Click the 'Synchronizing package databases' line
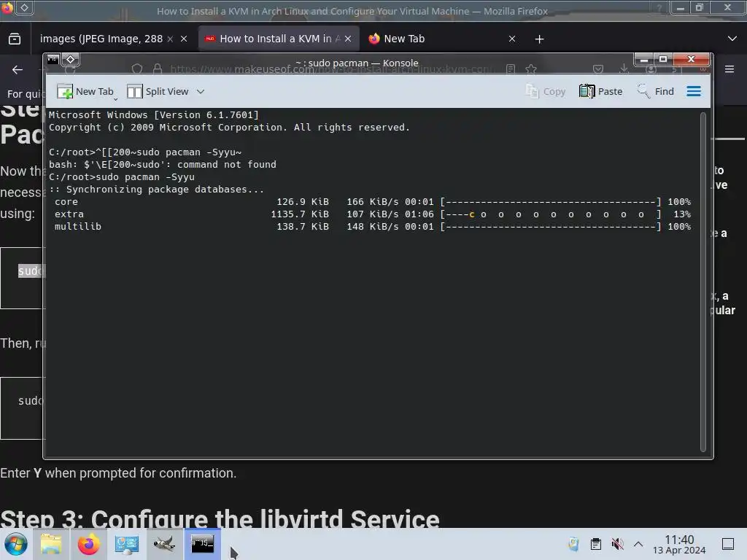The width and height of the screenshot is (747, 560). [156, 190]
